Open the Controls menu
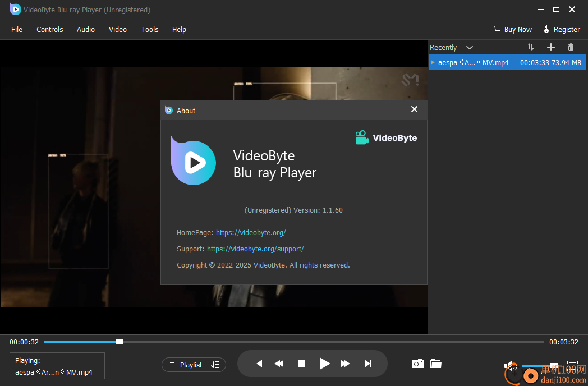Screen dimensions: 588x386 click(49, 29)
